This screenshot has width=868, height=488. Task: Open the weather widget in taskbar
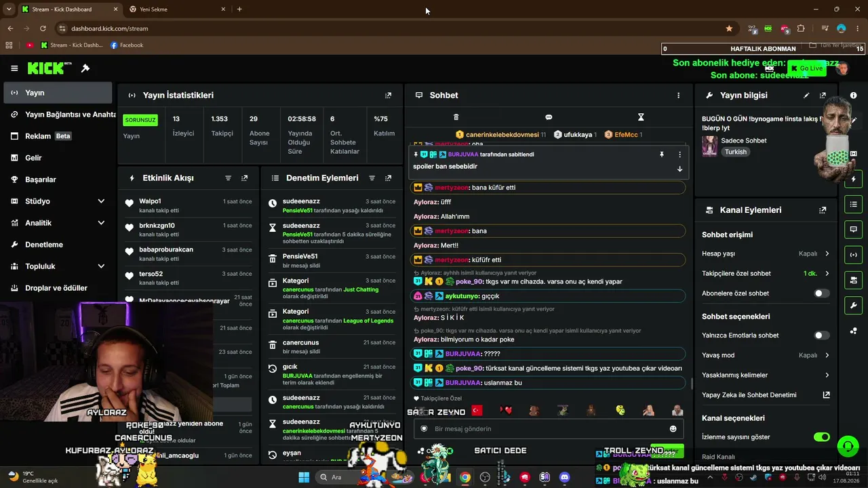(x=34, y=477)
